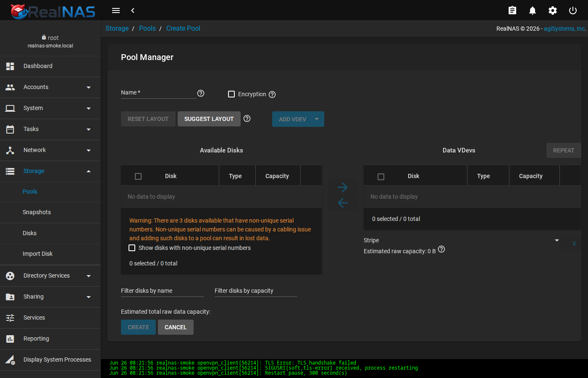Expand the Accounts menu arrow
This screenshot has height=378, width=588.
click(x=89, y=87)
